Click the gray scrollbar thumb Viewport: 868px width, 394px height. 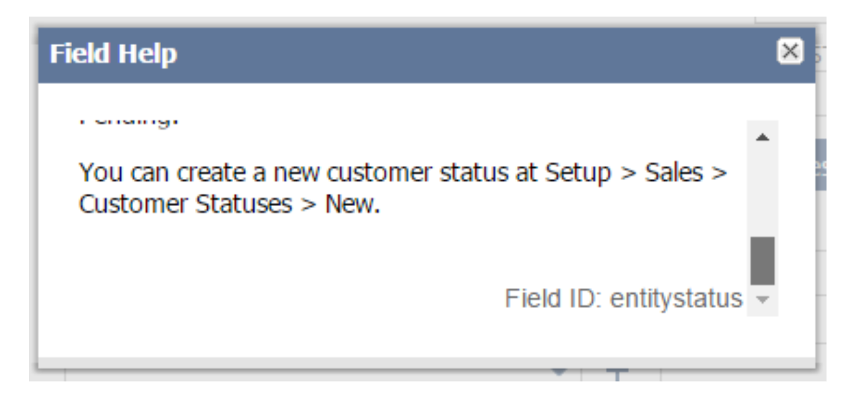(763, 261)
